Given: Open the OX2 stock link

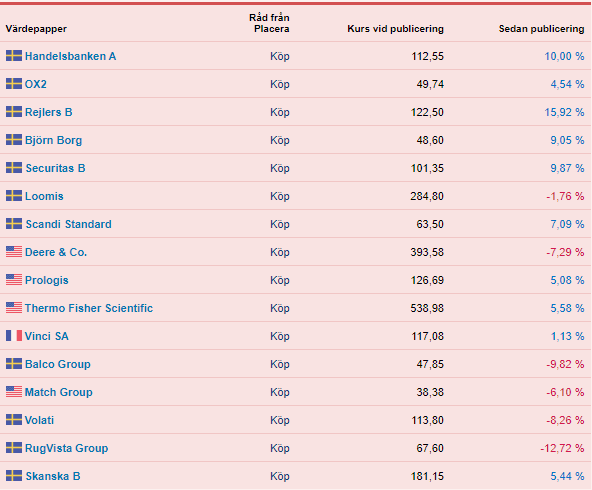Looking at the screenshot, I should (36, 84).
